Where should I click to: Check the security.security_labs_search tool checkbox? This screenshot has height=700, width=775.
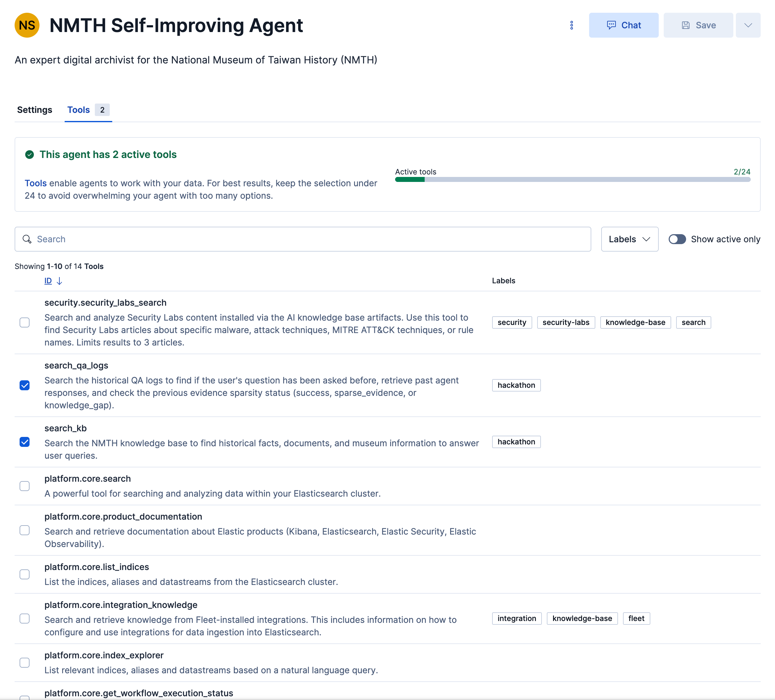25,322
